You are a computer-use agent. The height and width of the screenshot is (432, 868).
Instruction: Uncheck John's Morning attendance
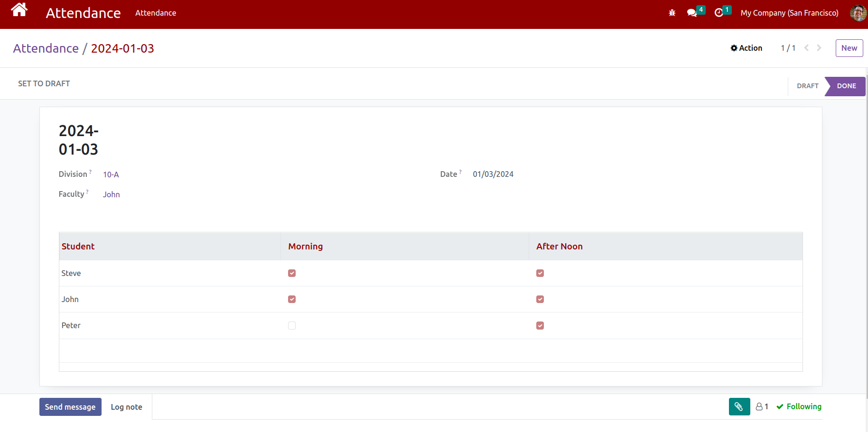point(291,299)
